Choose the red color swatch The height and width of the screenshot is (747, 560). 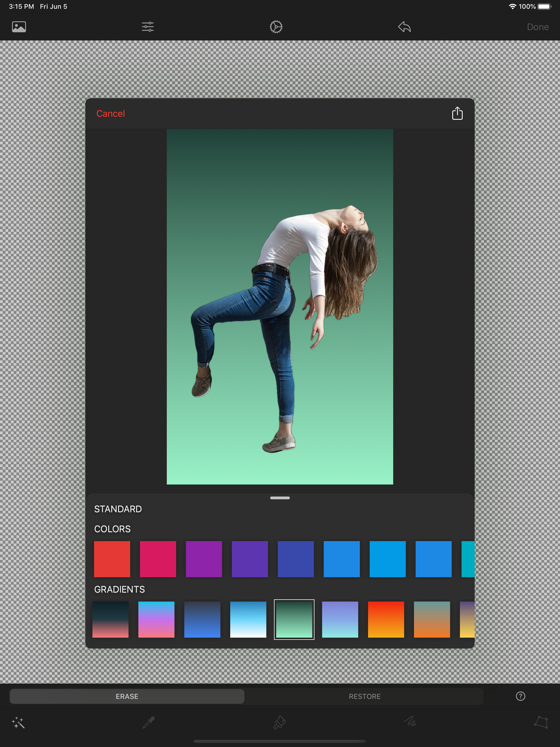pyautogui.click(x=112, y=559)
